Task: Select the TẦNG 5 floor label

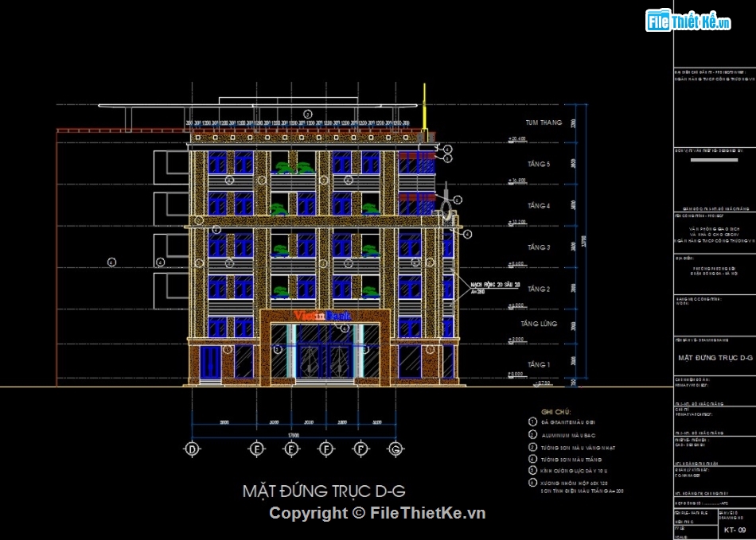Action: click(538, 164)
